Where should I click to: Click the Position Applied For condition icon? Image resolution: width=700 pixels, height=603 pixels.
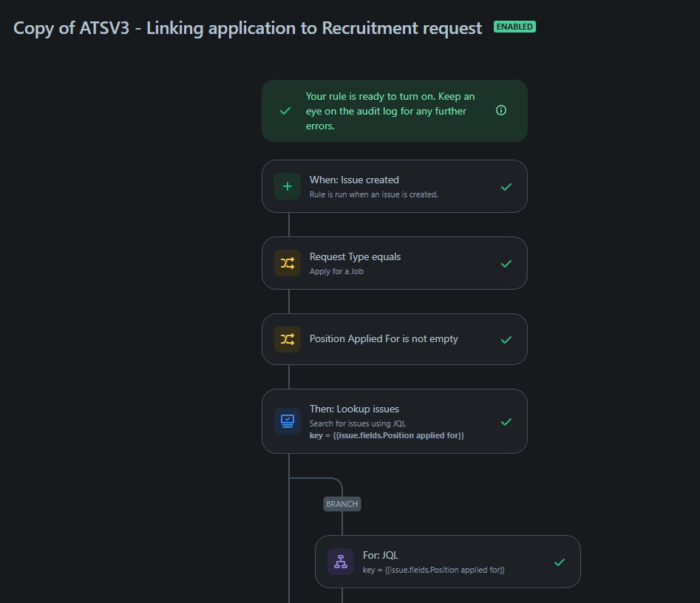(x=288, y=339)
